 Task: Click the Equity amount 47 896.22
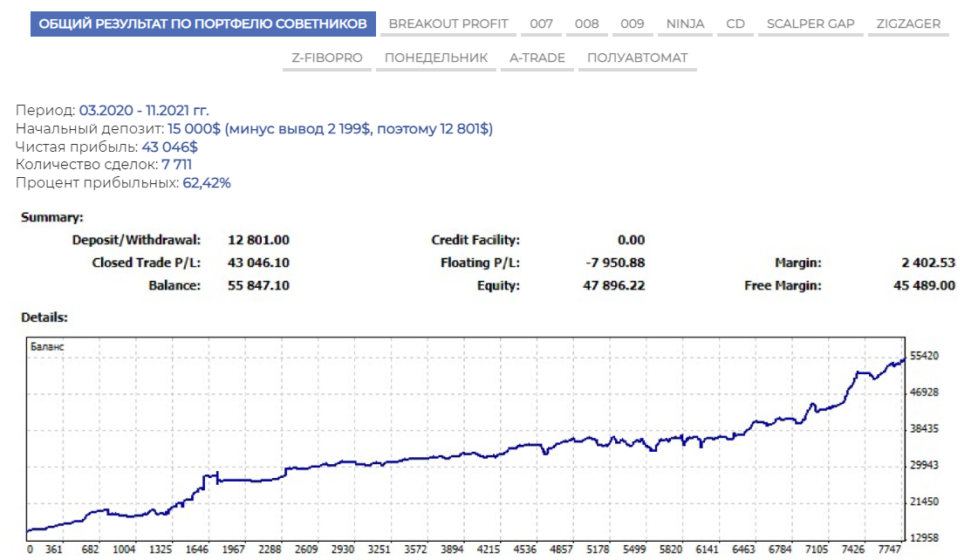613,285
